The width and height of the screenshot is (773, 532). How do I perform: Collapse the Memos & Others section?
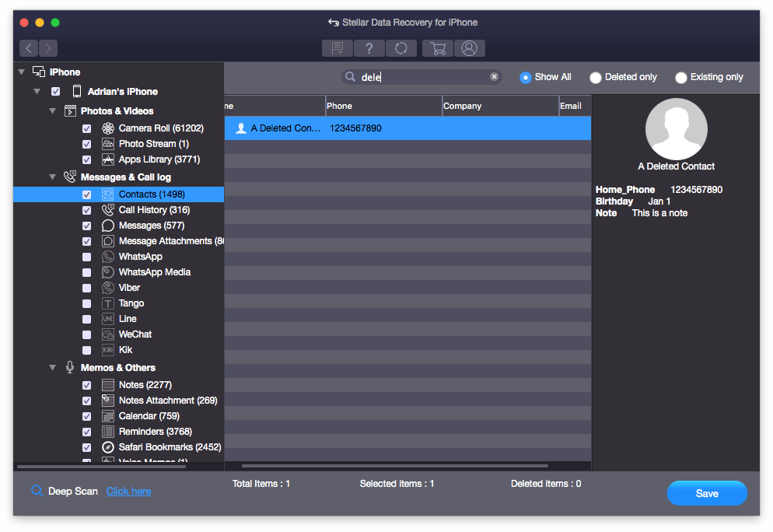click(53, 368)
